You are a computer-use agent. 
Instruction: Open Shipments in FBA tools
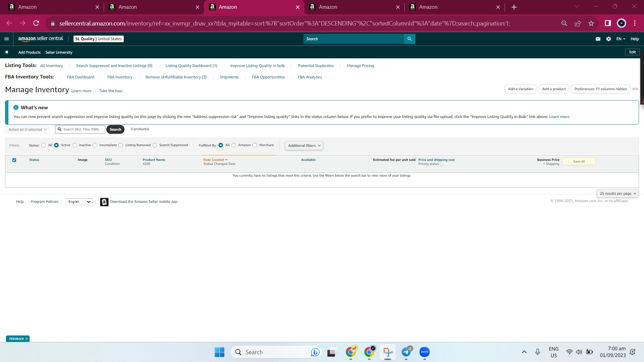[229, 77]
